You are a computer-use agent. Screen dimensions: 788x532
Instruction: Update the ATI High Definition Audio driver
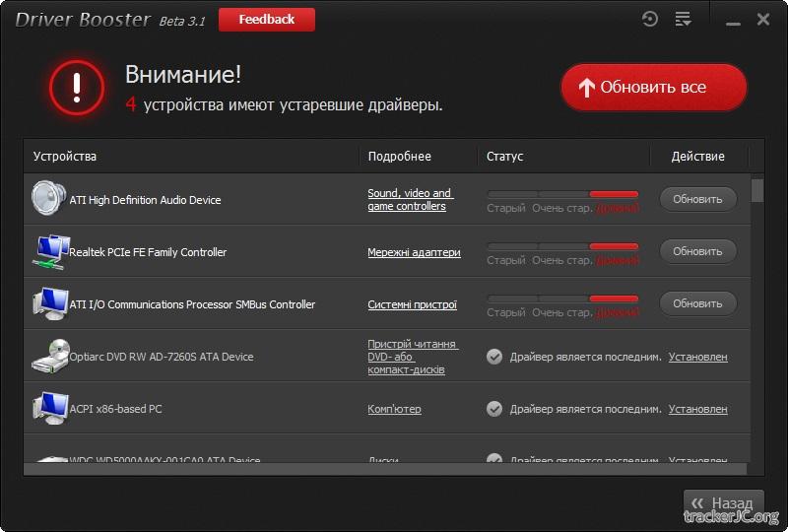coord(697,199)
